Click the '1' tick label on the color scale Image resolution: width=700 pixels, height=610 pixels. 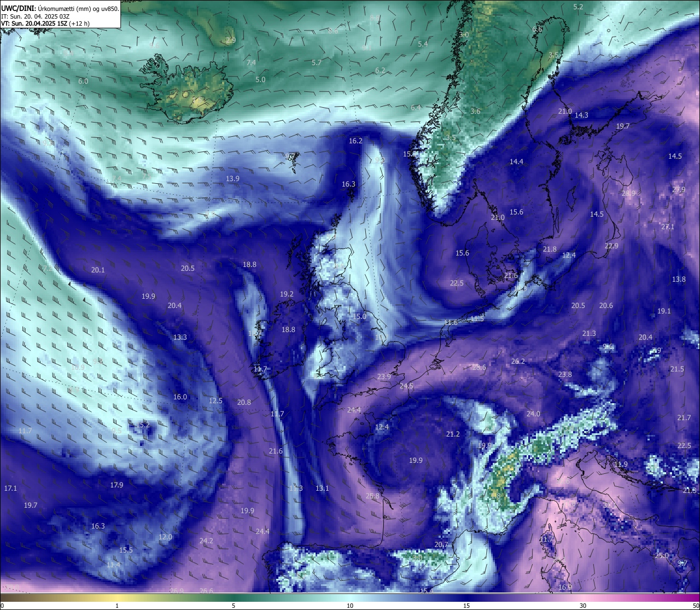coord(117,606)
